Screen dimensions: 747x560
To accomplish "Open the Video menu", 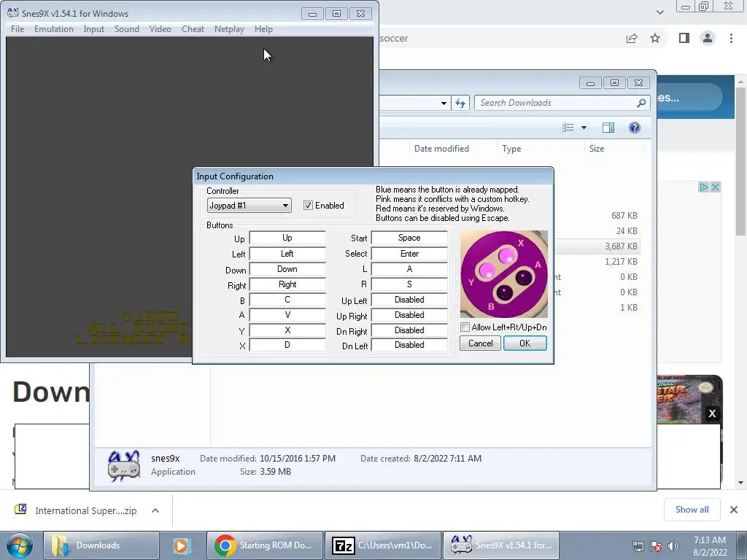I will (160, 29).
